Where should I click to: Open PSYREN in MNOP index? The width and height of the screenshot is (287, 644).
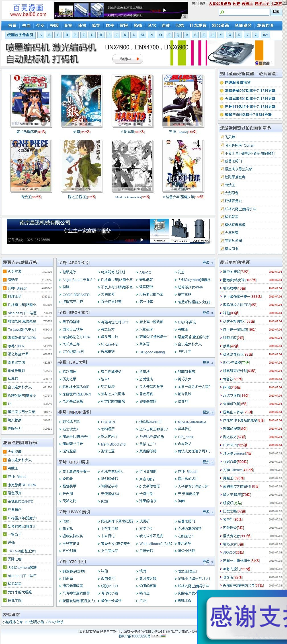click(108, 422)
